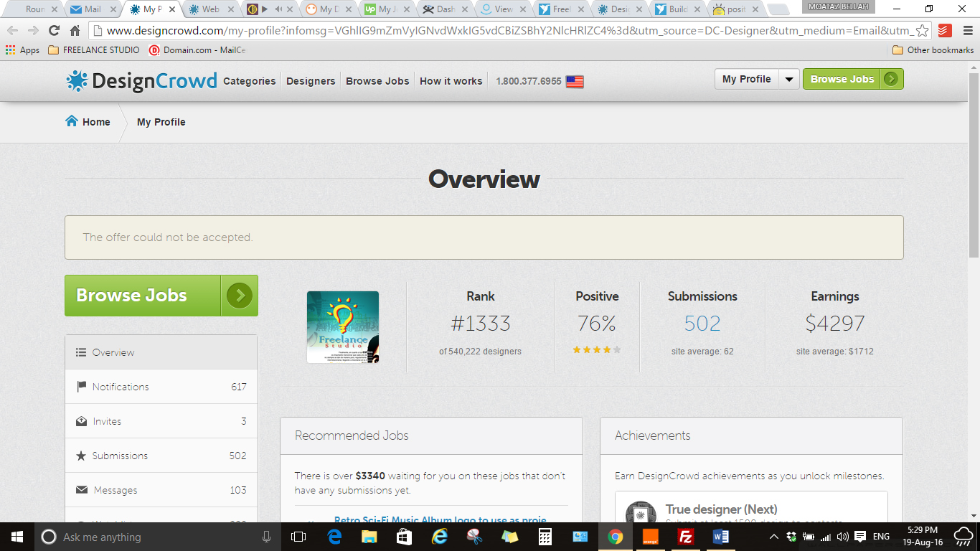Image resolution: width=980 pixels, height=551 pixels.
Task: Open the Other bookmarks folder
Action: tap(933, 50)
